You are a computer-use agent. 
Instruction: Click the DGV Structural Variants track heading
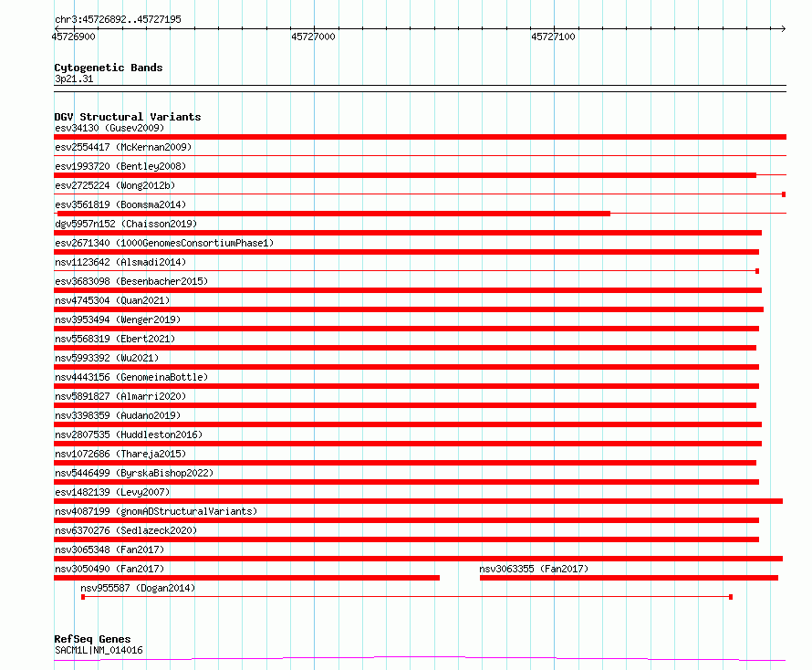(128, 117)
